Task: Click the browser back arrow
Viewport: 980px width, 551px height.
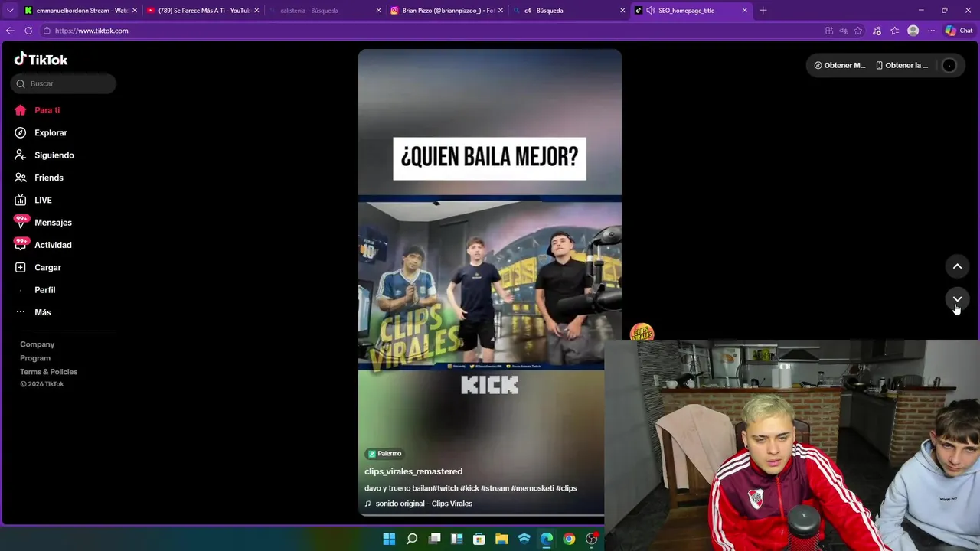Action: [10, 31]
